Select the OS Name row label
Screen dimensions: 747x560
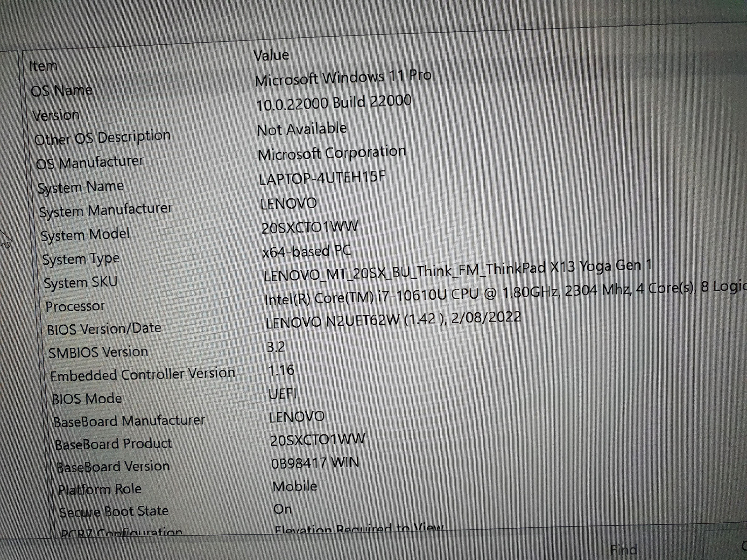[x=62, y=90]
